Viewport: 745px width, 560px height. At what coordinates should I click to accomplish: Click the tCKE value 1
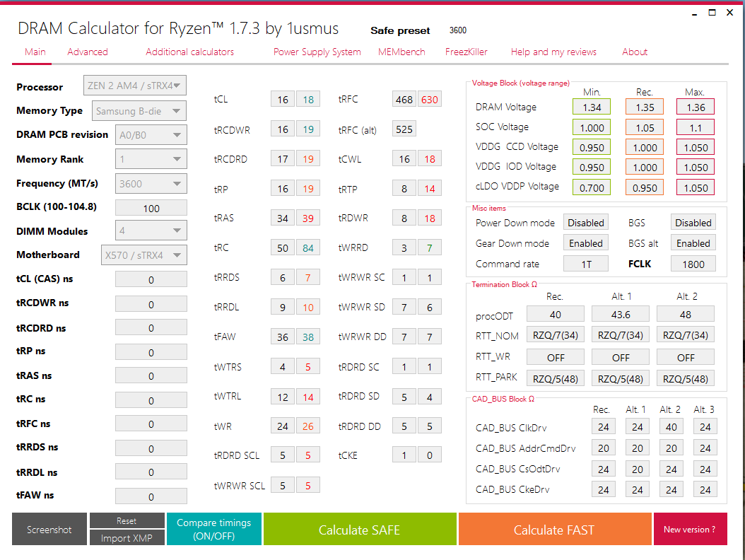[404, 455]
